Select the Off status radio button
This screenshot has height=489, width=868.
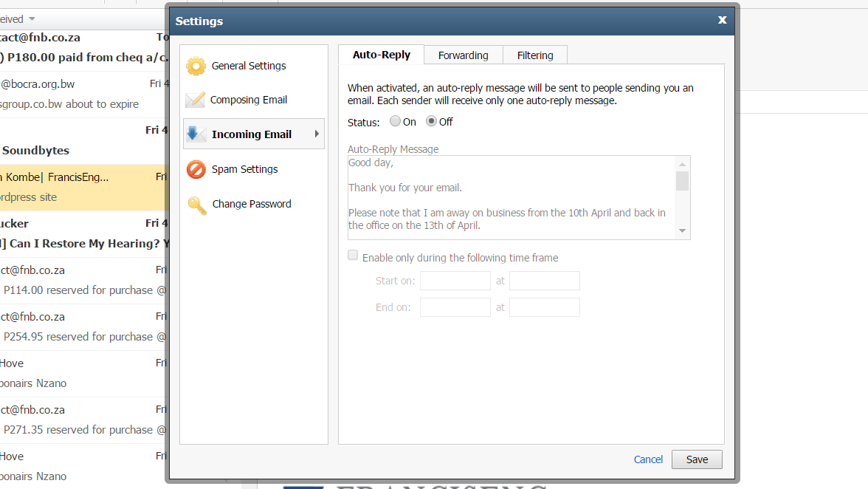[431, 121]
